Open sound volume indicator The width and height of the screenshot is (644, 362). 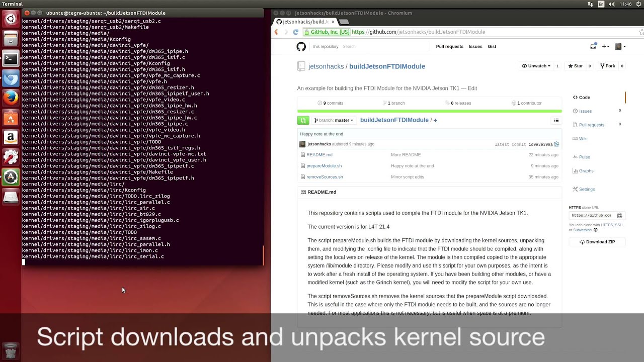pyautogui.click(x=612, y=4)
